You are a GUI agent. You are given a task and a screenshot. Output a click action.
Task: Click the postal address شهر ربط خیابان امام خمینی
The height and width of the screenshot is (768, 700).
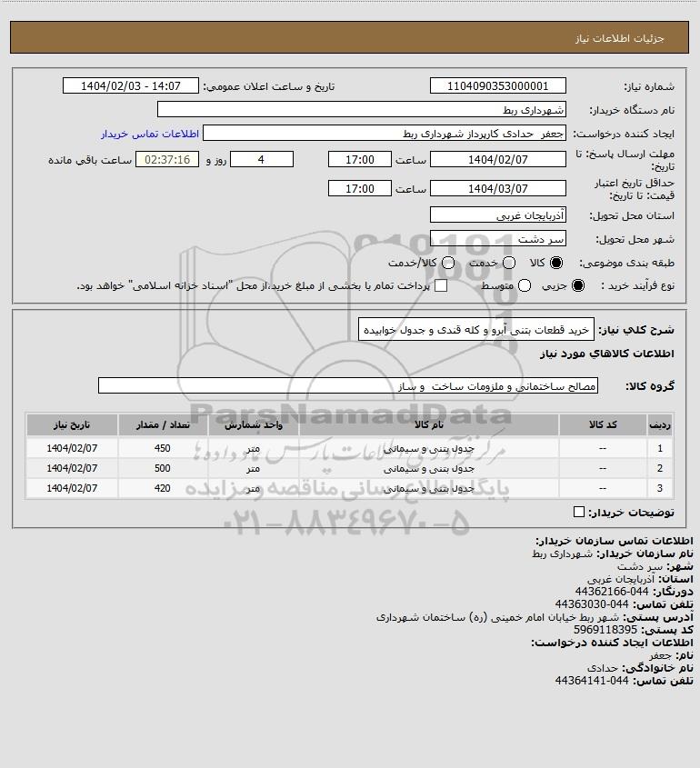tap(497, 617)
